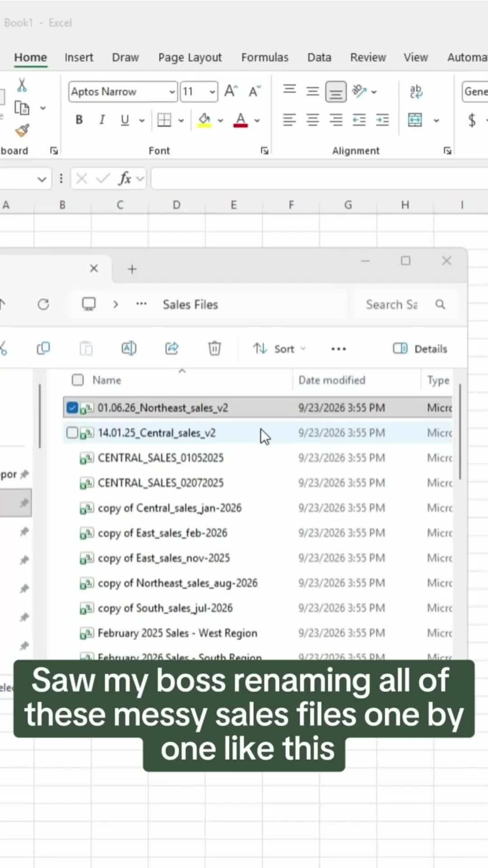Click the Share icon in Explorer toolbar
The image size is (488, 868).
(x=172, y=349)
